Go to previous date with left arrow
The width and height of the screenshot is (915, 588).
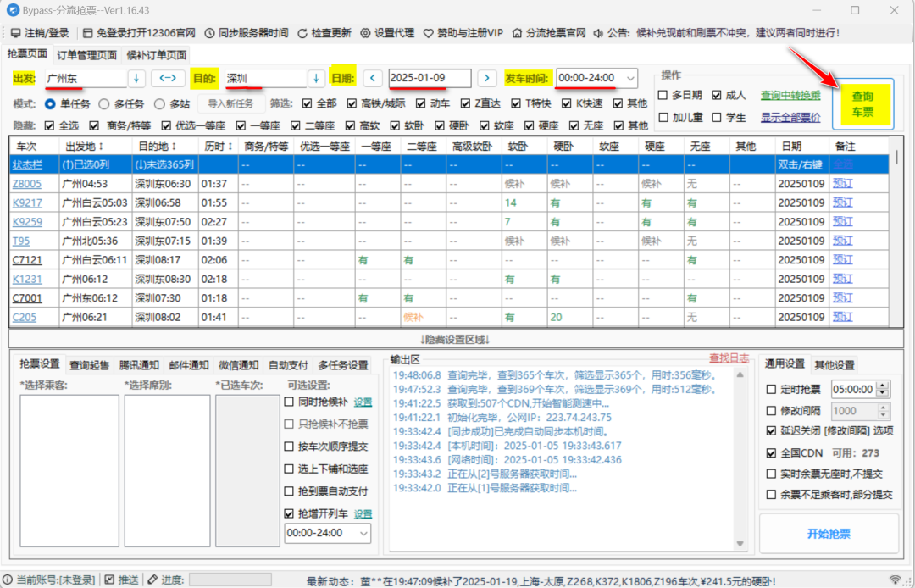click(x=372, y=78)
